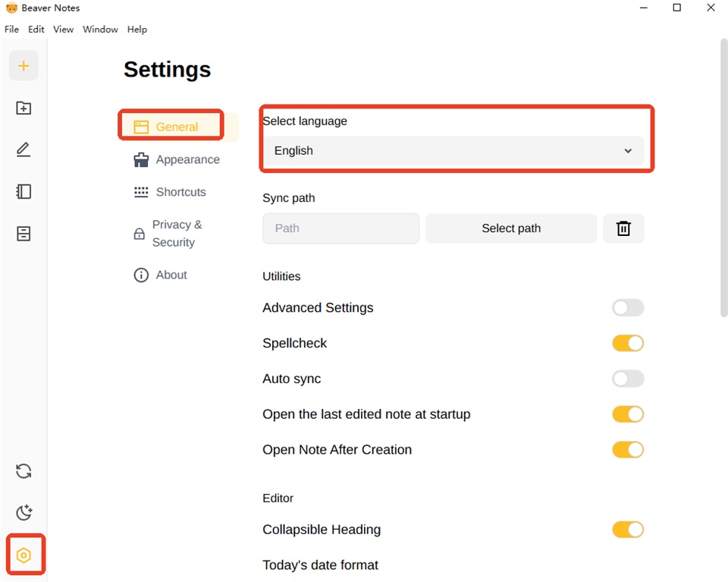Click the Select path button

click(x=511, y=228)
